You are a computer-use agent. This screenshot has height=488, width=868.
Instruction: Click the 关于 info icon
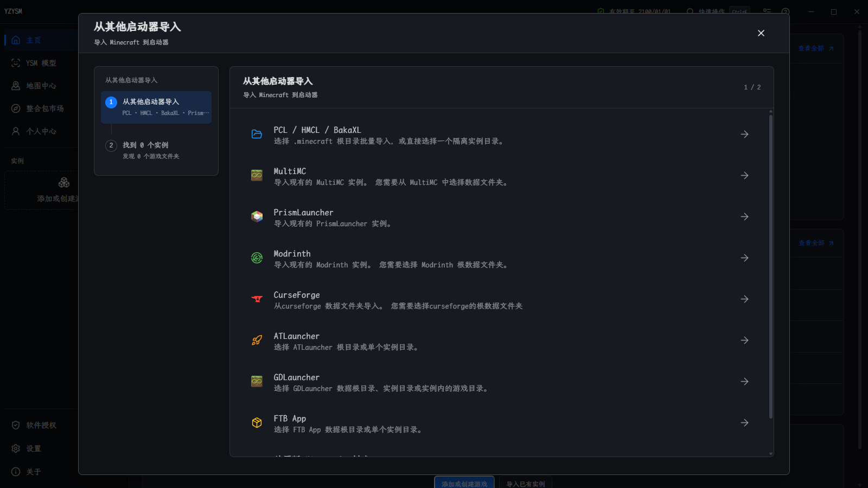(x=16, y=472)
